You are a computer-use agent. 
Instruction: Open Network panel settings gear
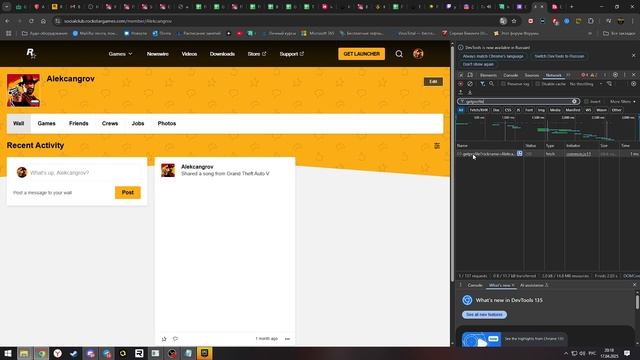[x=633, y=84]
